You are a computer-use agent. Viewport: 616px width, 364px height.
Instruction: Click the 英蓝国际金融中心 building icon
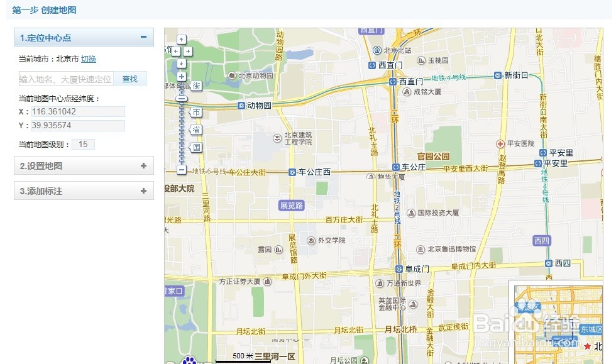[x=413, y=304]
